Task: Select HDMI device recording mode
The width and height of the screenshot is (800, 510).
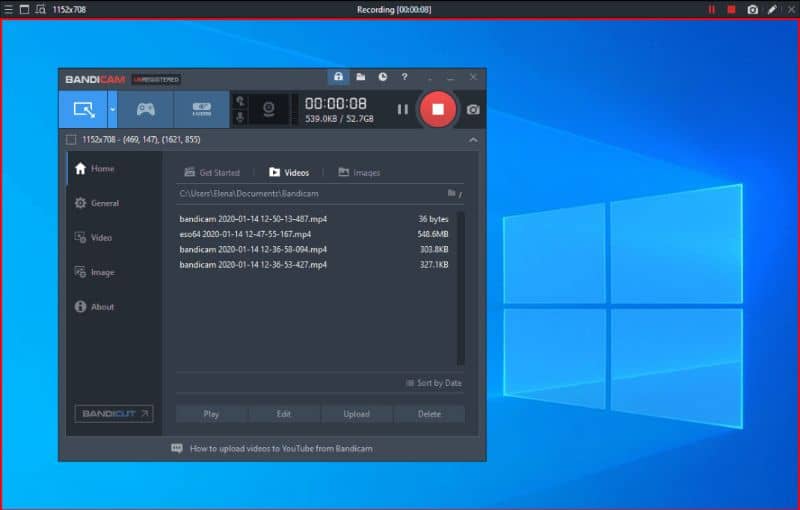Action: (x=202, y=110)
